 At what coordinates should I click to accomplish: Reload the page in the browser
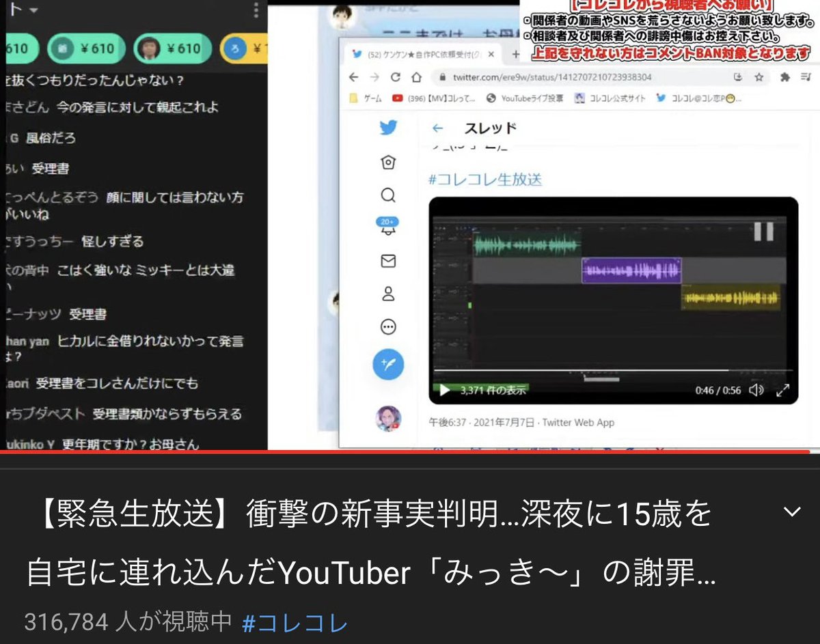click(x=395, y=77)
